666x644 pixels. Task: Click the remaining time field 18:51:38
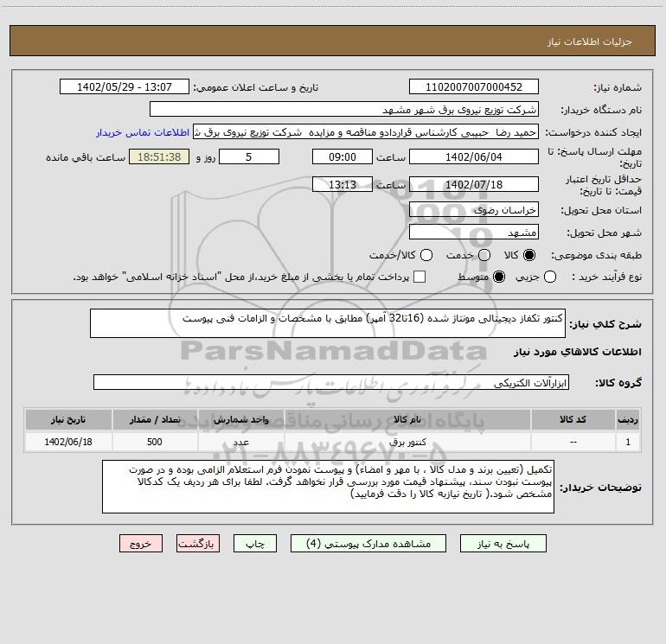point(159,156)
